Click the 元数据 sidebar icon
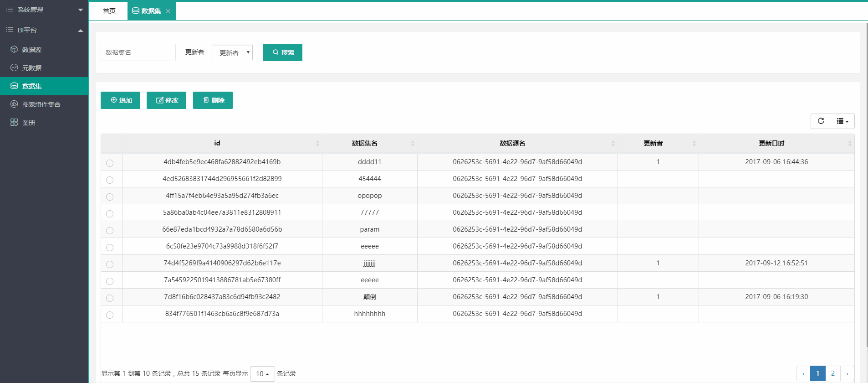 point(14,67)
